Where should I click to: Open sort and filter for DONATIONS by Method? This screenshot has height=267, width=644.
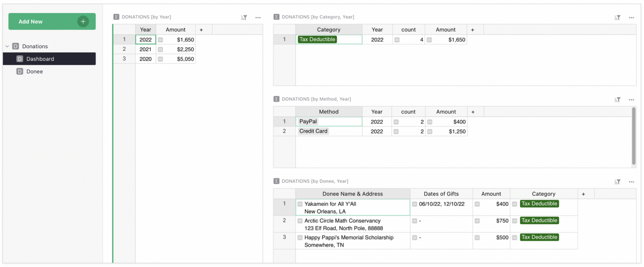[617, 99]
